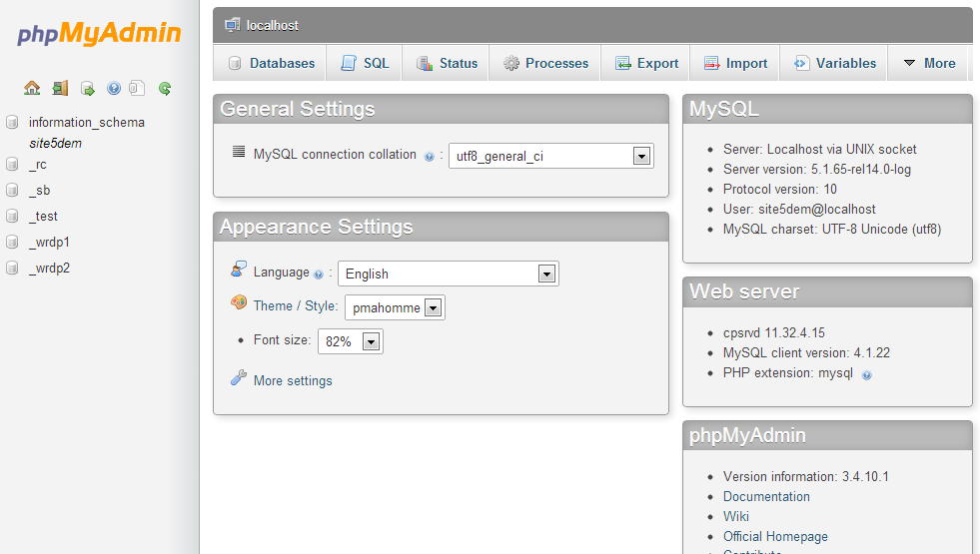980x554 pixels.
Task: Select the _wrdp2 database
Action: click(x=49, y=268)
